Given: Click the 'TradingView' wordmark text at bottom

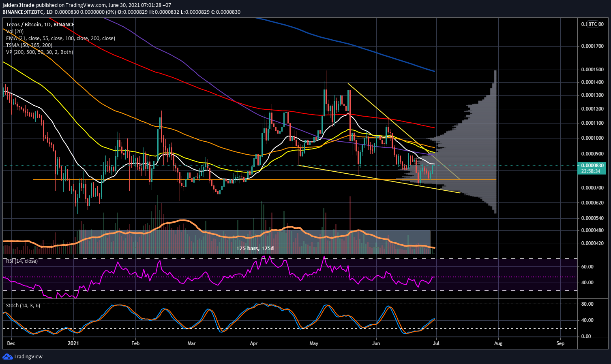Looking at the screenshot, I should [28, 357].
